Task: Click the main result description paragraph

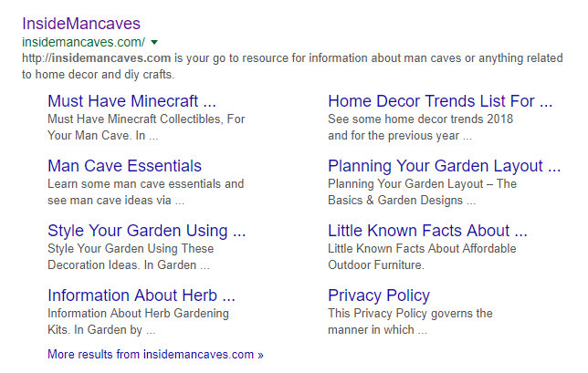Action: click(x=292, y=66)
